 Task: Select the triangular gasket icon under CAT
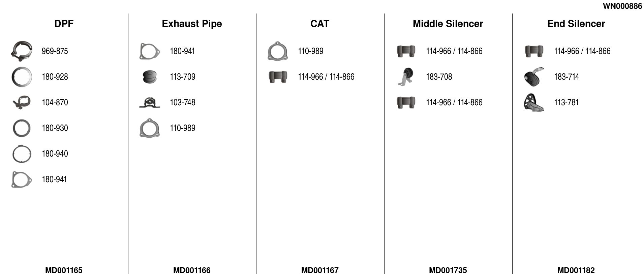click(278, 51)
